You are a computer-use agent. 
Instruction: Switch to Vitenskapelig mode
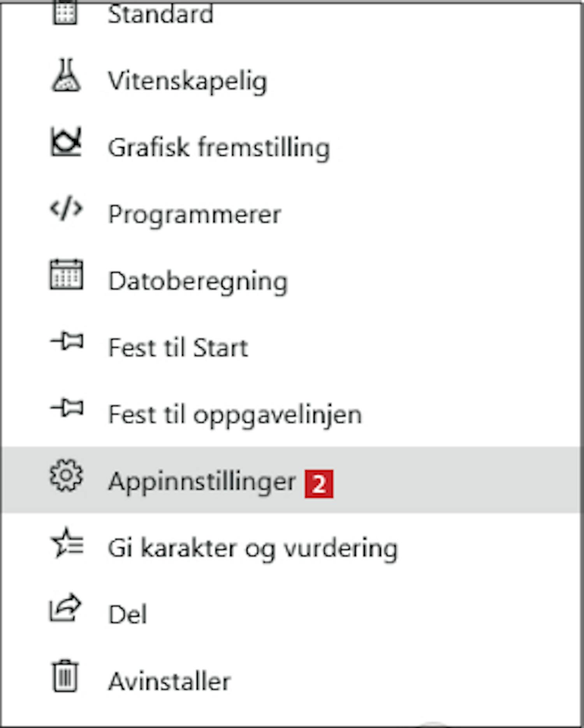[x=188, y=81]
